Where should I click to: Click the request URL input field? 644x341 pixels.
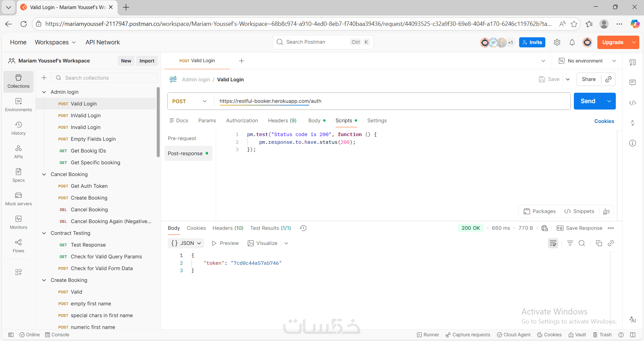pos(392,101)
